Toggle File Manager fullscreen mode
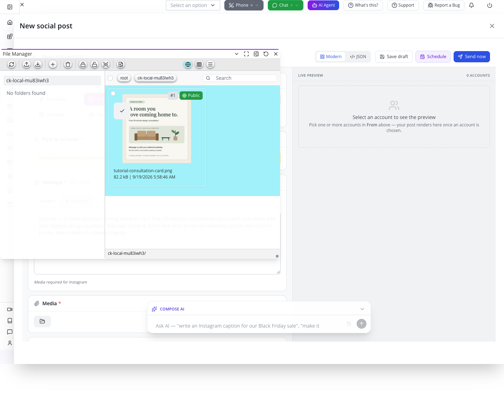The image size is (504, 420). [246, 54]
